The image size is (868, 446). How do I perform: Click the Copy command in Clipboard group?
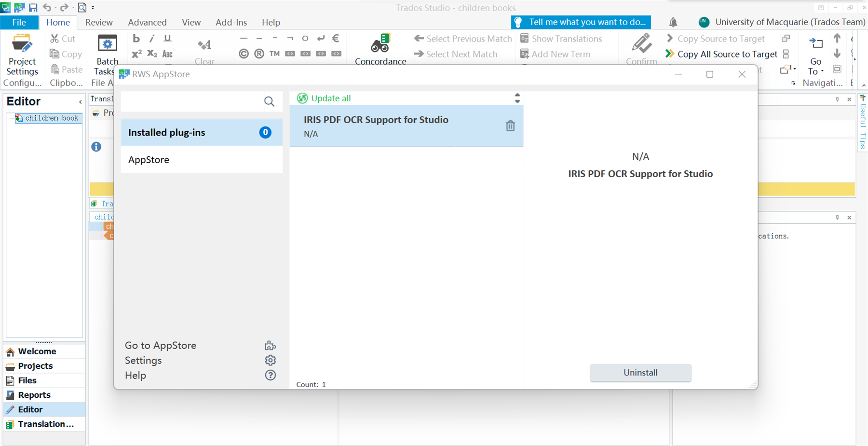coord(66,54)
